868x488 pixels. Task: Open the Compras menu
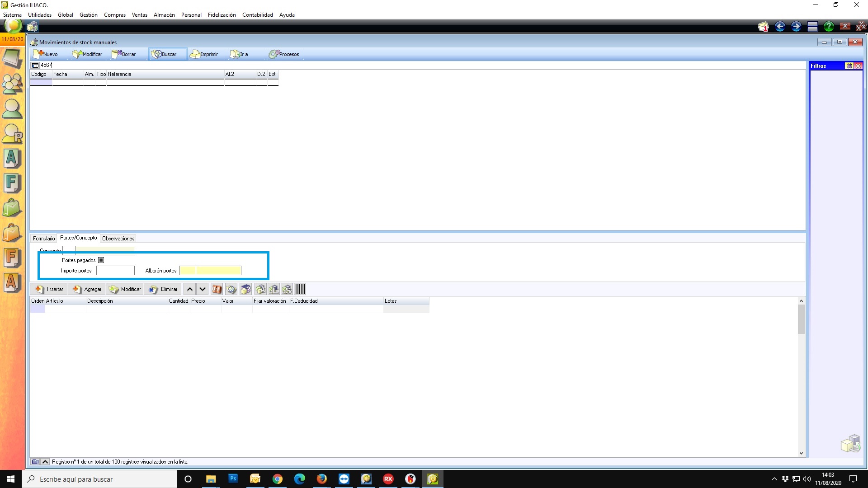(x=115, y=15)
